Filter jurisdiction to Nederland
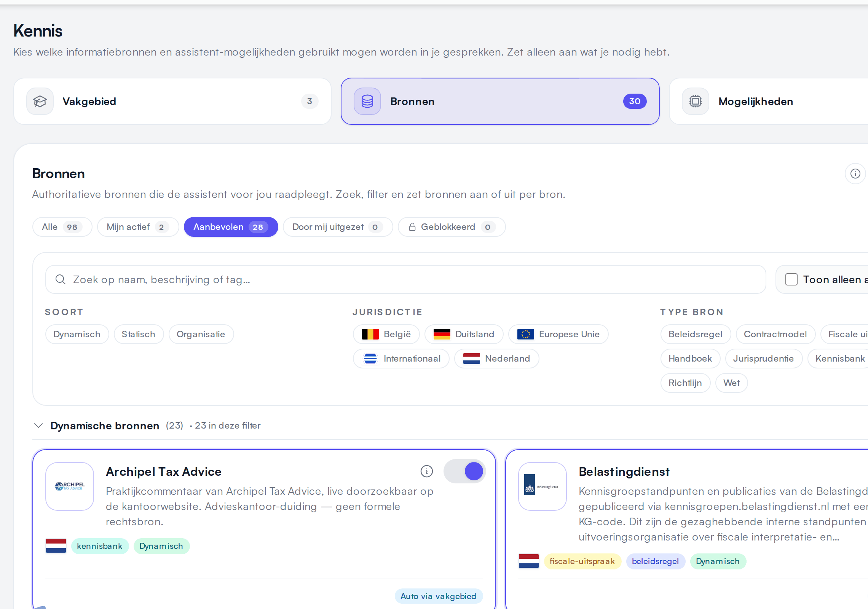Image resolution: width=868 pixels, height=609 pixels. [496, 359]
